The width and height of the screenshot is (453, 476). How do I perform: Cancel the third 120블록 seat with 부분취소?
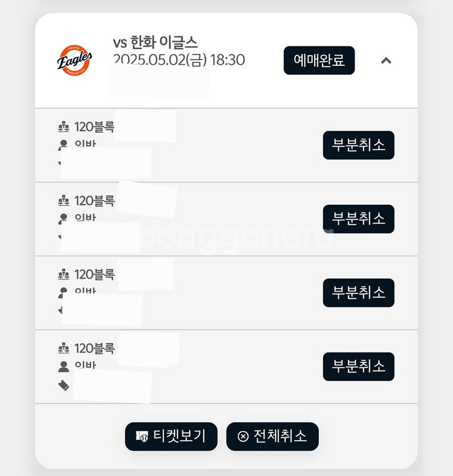click(x=359, y=292)
